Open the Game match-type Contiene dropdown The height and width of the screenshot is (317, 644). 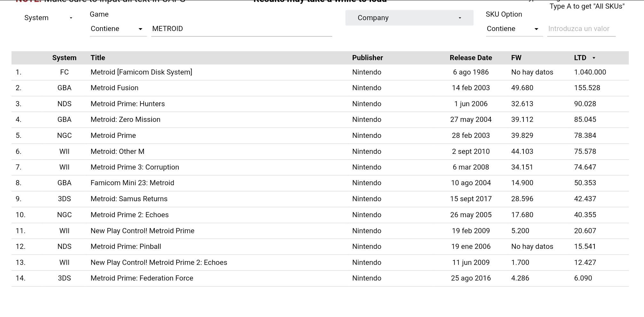point(118,29)
